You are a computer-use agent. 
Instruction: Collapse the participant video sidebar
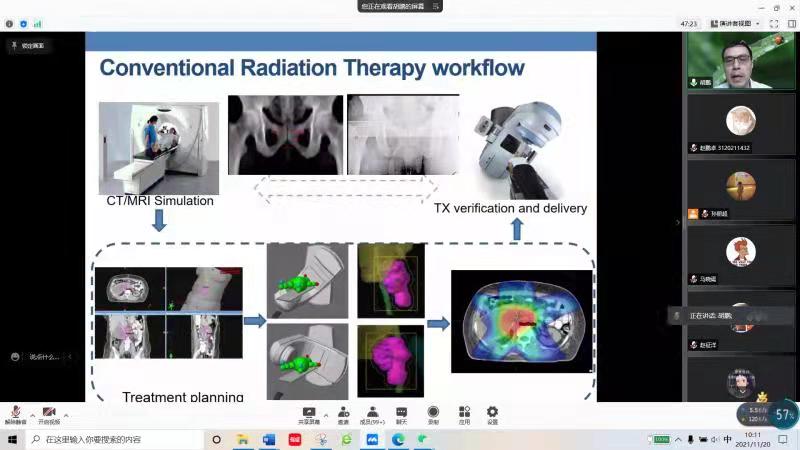point(679,221)
